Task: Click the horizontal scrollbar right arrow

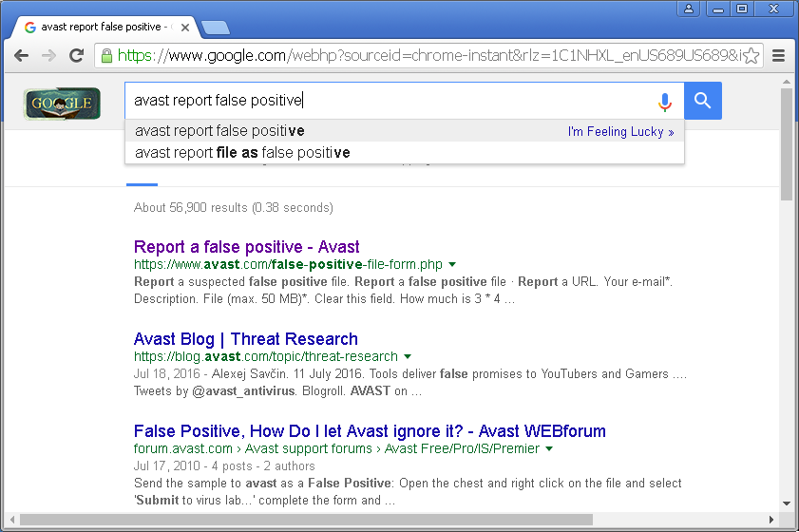Action: coord(771,520)
